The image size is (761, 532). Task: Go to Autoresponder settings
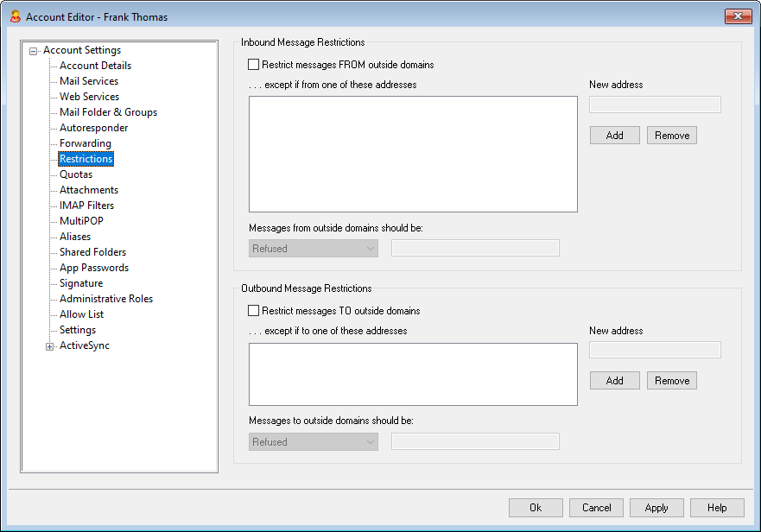click(93, 128)
